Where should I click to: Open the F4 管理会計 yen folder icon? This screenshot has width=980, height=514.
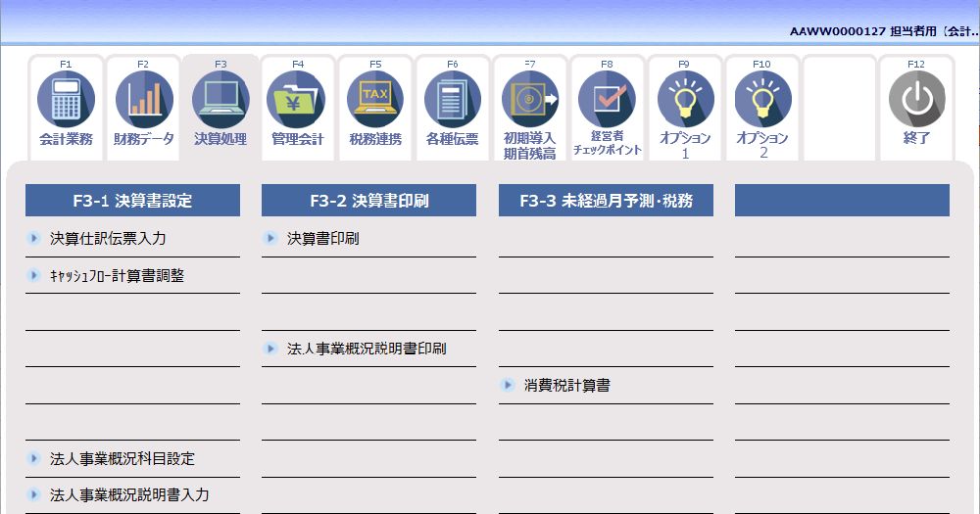pyautogui.click(x=297, y=99)
